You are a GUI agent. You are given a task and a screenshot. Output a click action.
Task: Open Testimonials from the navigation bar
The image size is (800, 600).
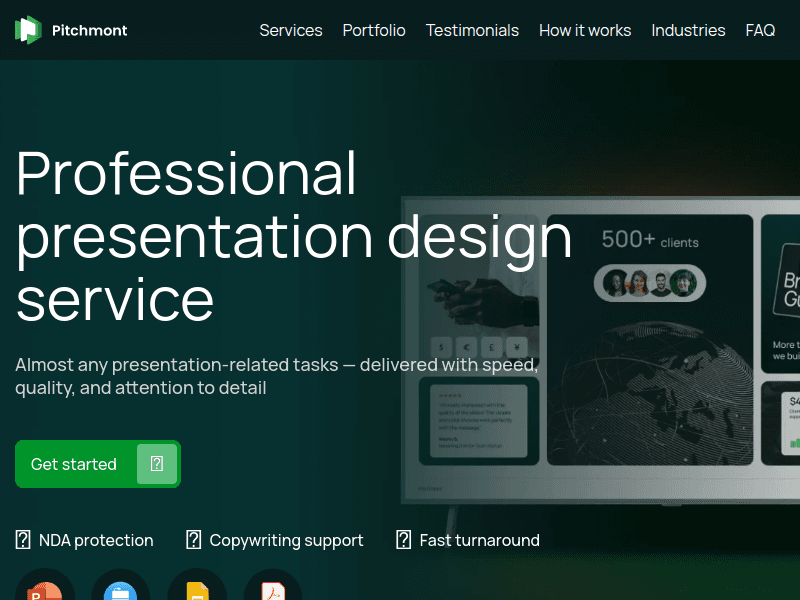pos(472,30)
